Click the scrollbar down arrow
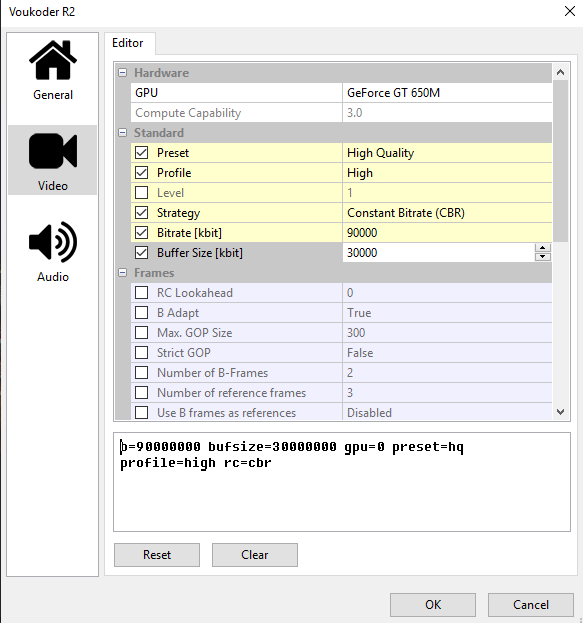This screenshot has width=583, height=623. 560,412
